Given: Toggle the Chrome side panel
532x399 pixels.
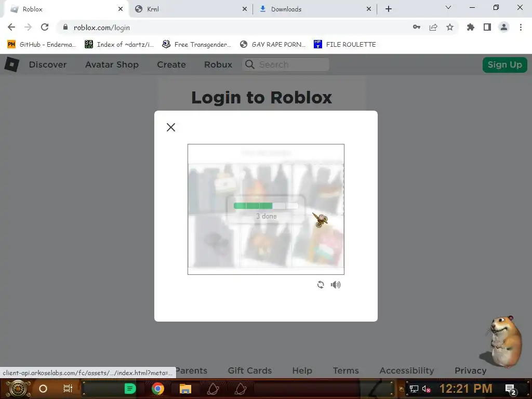Looking at the screenshot, I should coord(487,27).
